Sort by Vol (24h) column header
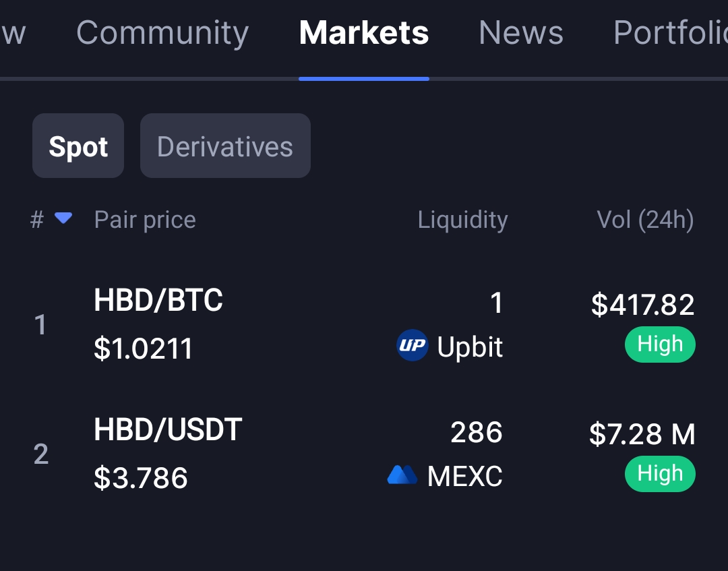This screenshot has width=728, height=571. tap(645, 220)
